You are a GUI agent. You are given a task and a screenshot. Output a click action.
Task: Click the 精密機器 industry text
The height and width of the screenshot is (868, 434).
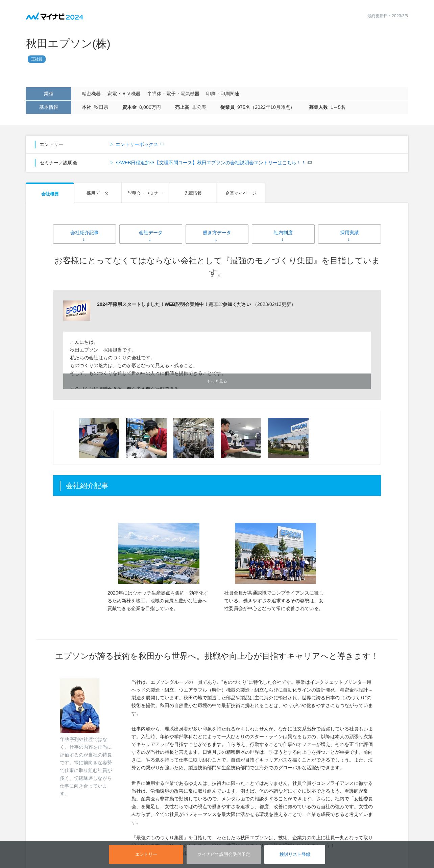pyautogui.click(x=91, y=94)
